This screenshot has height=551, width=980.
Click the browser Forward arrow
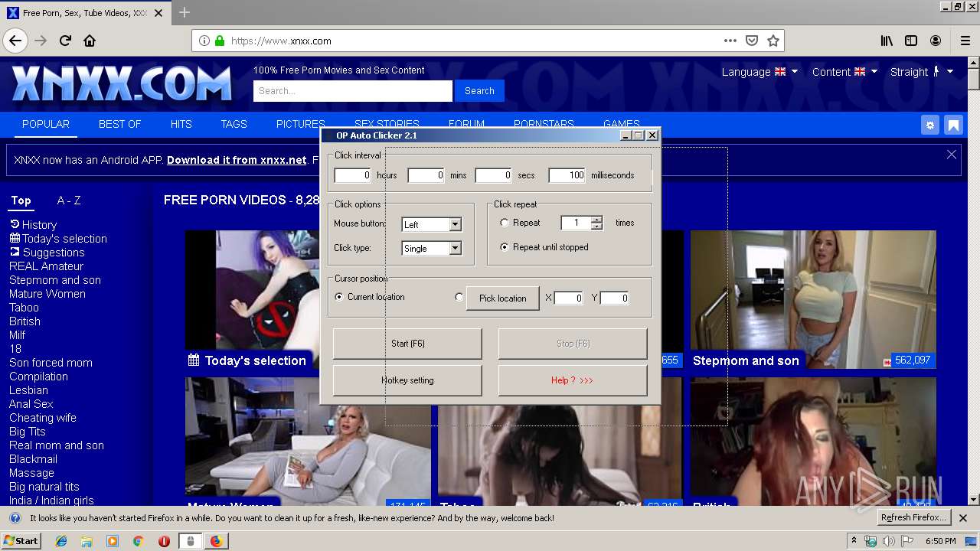pyautogui.click(x=41, y=41)
